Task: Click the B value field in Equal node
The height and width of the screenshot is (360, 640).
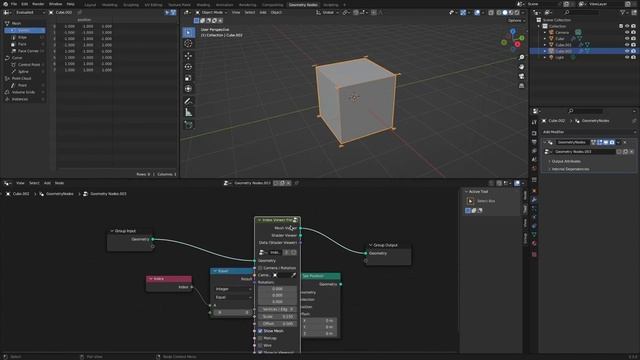Action: point(233,312)
